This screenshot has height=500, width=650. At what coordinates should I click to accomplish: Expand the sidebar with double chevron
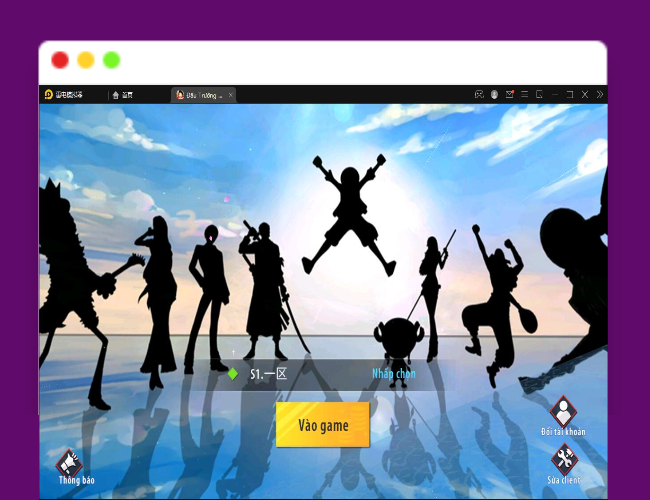599,95
